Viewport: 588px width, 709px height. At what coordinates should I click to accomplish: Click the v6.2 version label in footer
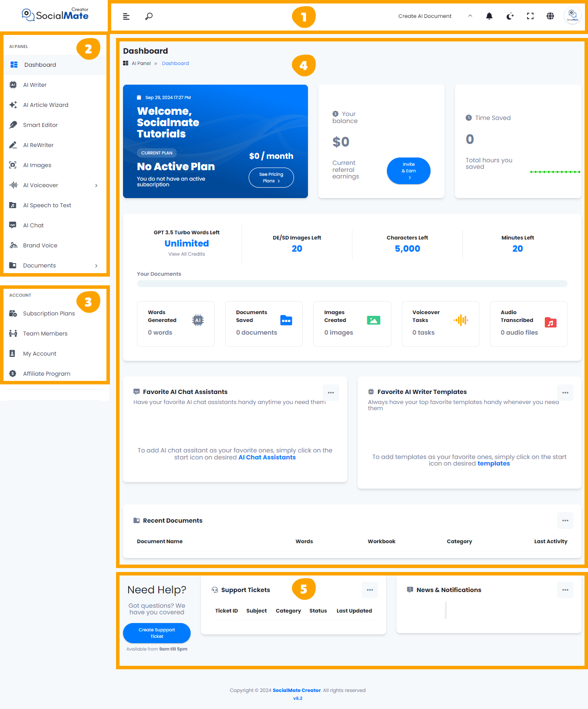coord(297,698)
